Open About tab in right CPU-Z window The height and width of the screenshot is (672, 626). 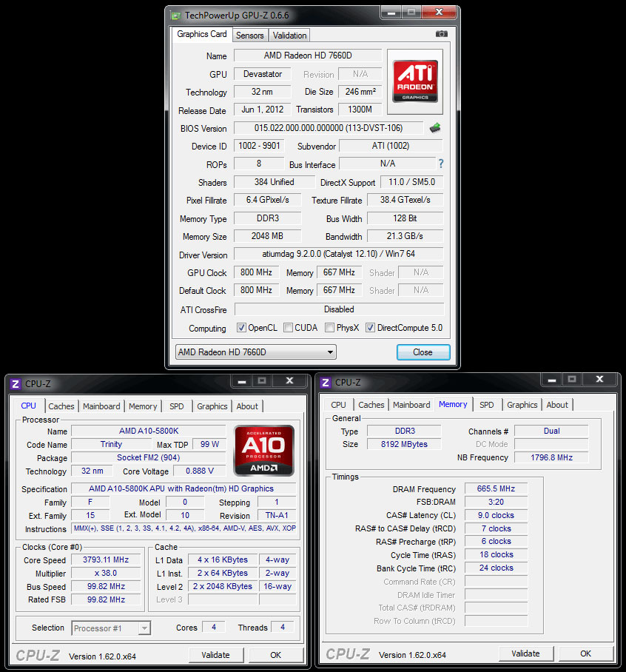(x=557, y=405)
